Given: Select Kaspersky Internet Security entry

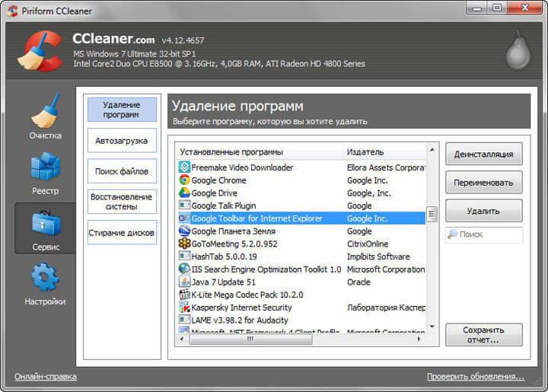Looking at the screenshot, I should coord(241,308).
